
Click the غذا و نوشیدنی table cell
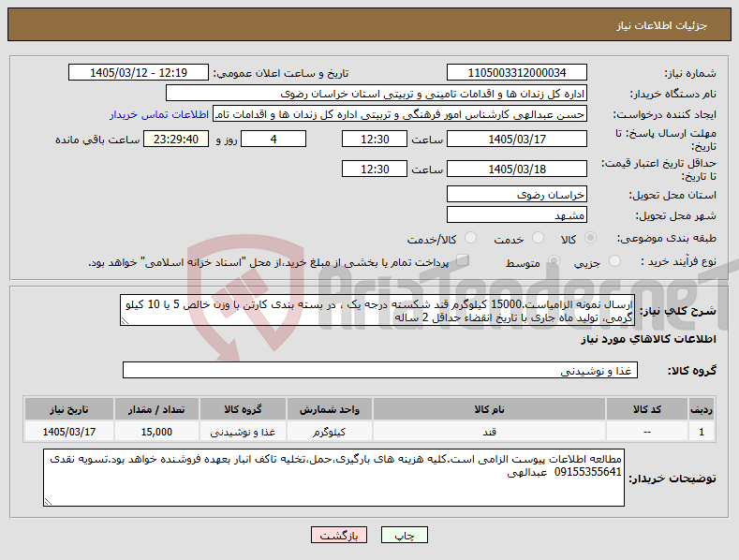tap(243, 432)
